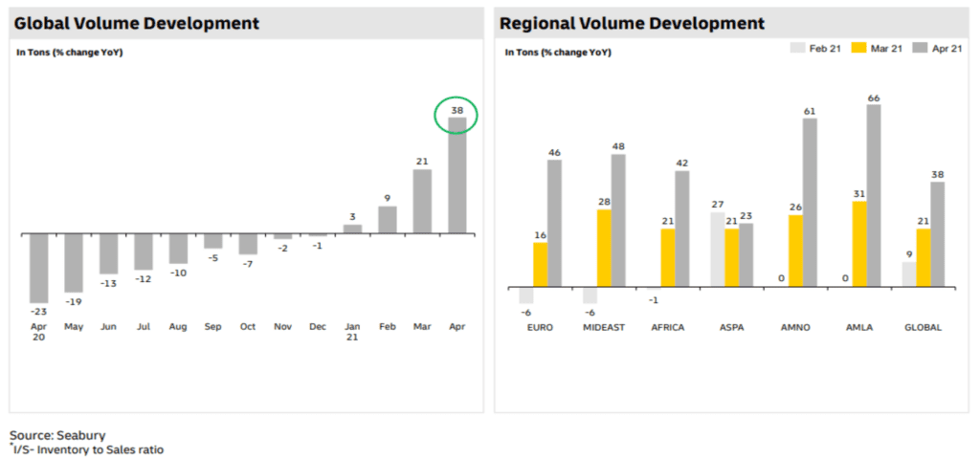
Task: Click MIDEAST's yellow bar valued 28
Action: click(605, 249)
